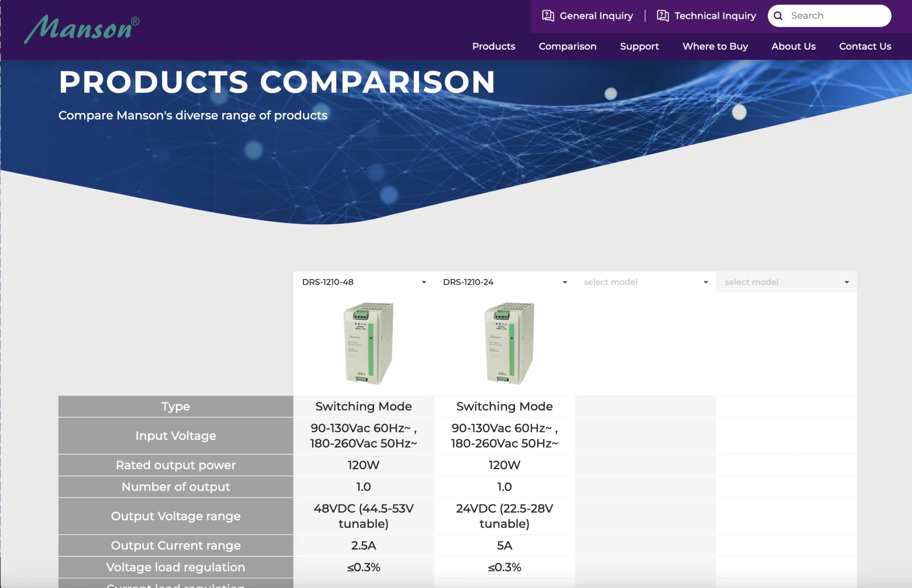Click the DRS-1210-48 dropdown arrow
Viewport: 912px width, 588px height.
(x=424, y=282)
